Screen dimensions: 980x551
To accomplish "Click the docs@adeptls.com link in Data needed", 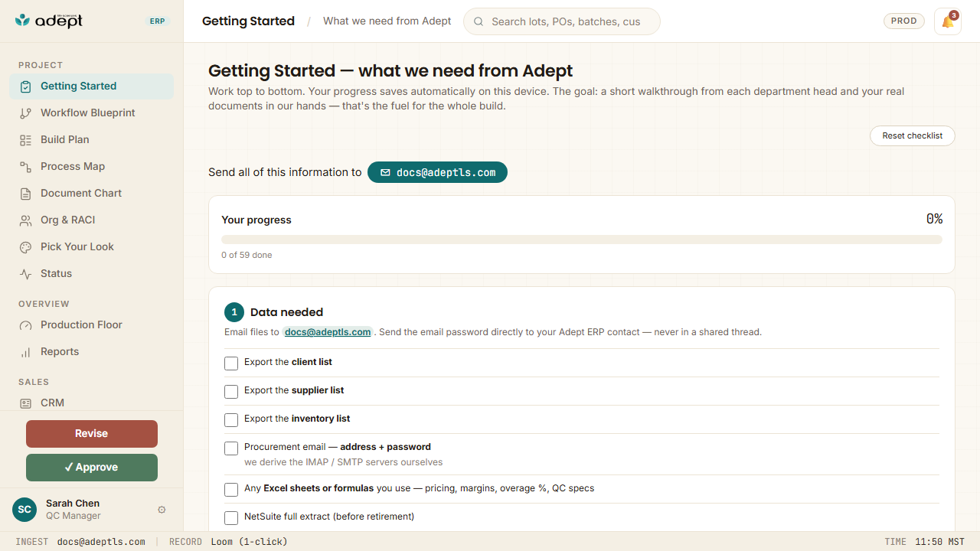I will coord(328,332).
